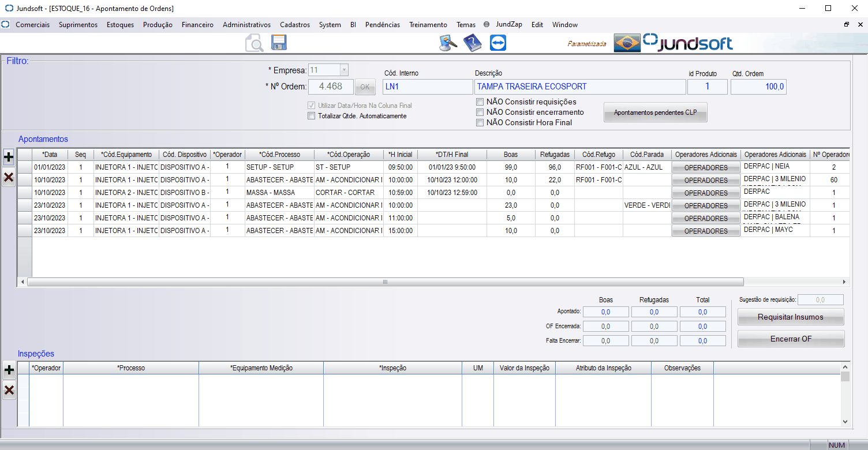
Task: Click *Inspeção column header in Inspeções grid
Action: (392, 368)
